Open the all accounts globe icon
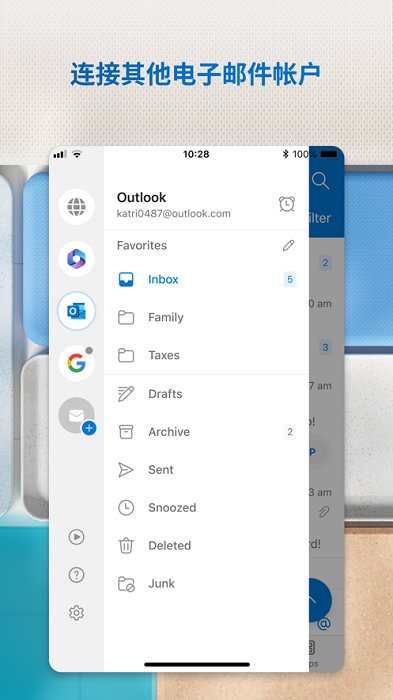The height and width of the screenshot is (700, 393). pos(76,207)
